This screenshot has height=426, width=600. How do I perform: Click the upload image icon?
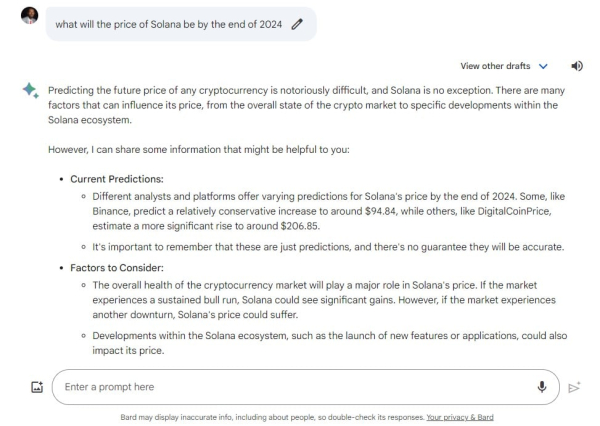pos(21,386)
